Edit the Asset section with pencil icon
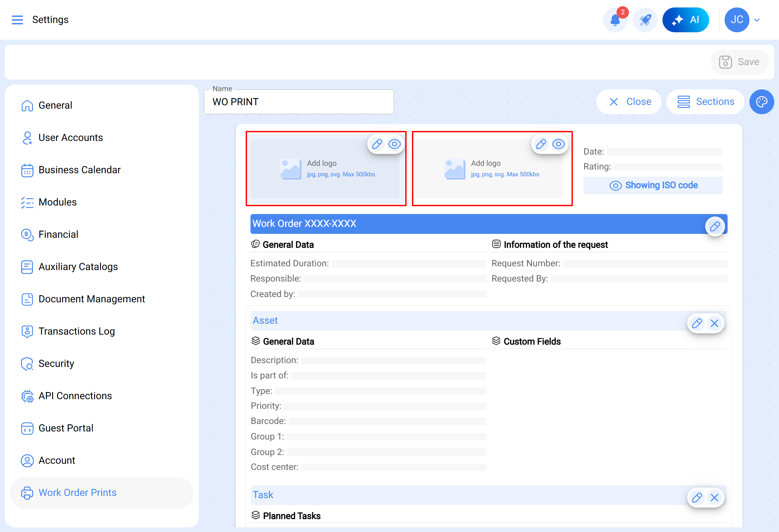Screen dimensions: 779x532 click(697, 323)
